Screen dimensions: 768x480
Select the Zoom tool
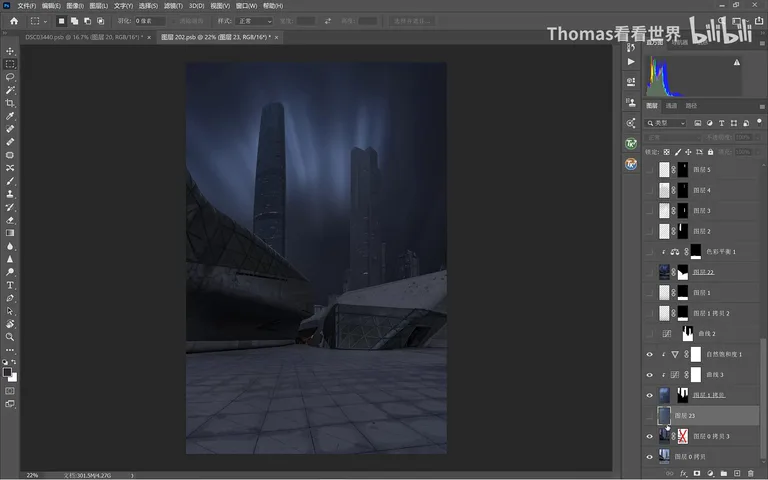click(10, 337)
